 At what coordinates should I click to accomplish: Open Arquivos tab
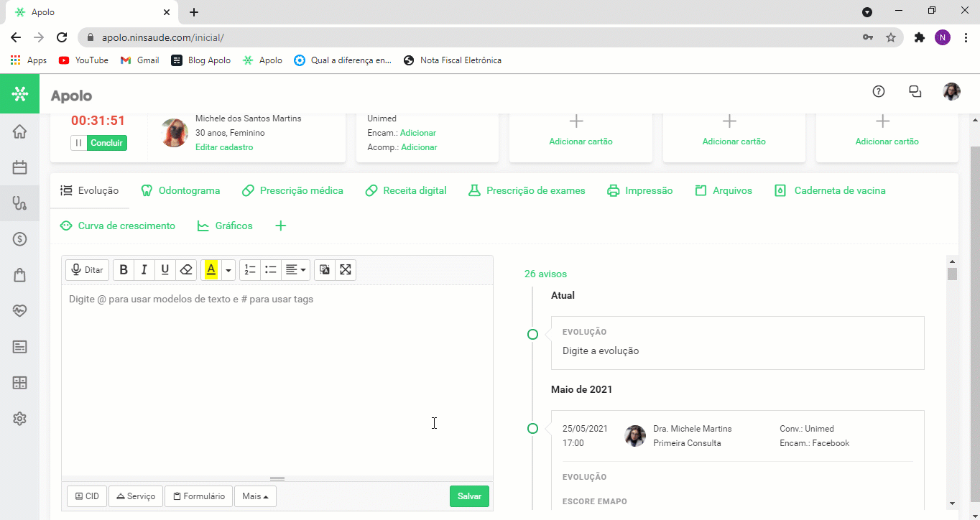(x=724, y=190)
